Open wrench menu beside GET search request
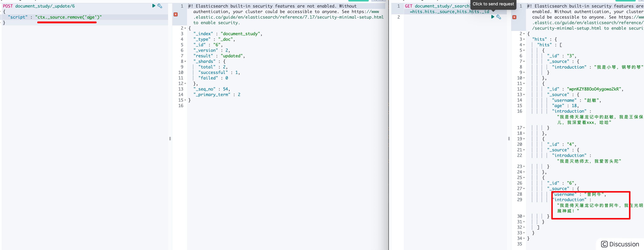 [499, 17]
